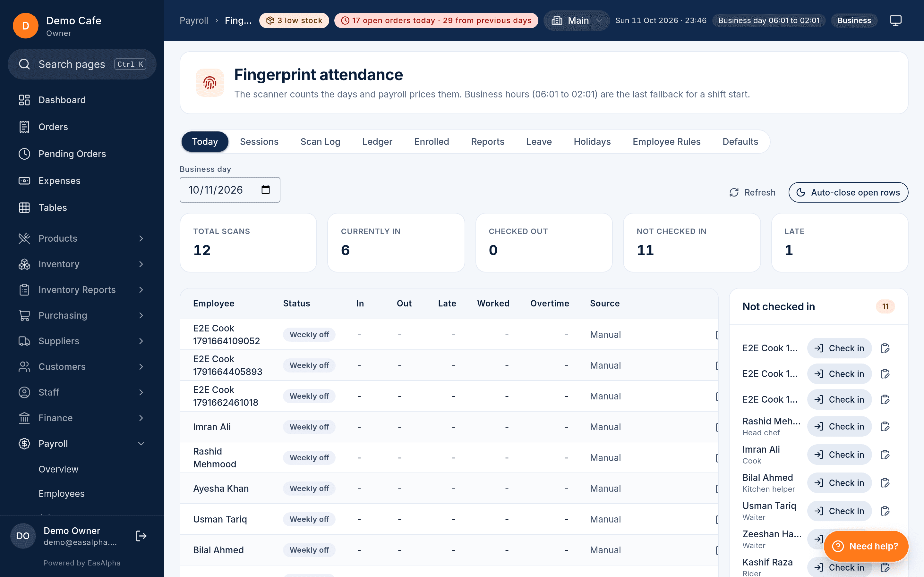Open the Need help? chat button
This screenshot has height=577, width=924.
click(866, 546)
